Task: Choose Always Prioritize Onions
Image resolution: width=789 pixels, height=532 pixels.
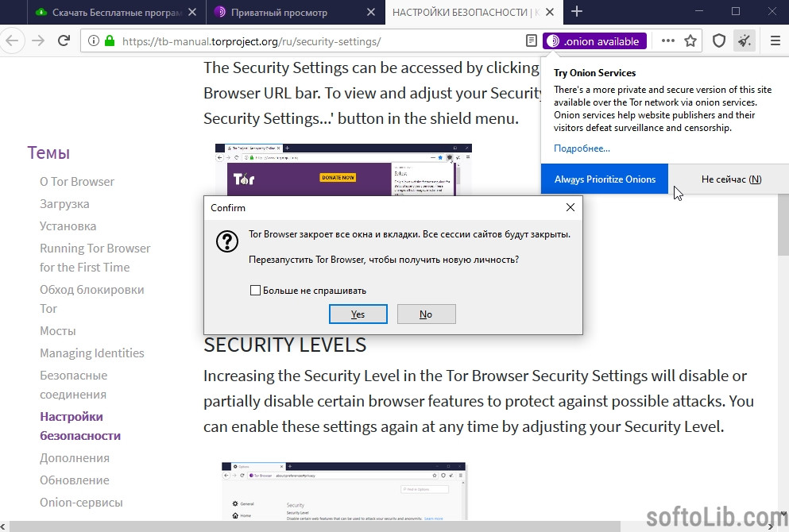Action: point(605,179)
